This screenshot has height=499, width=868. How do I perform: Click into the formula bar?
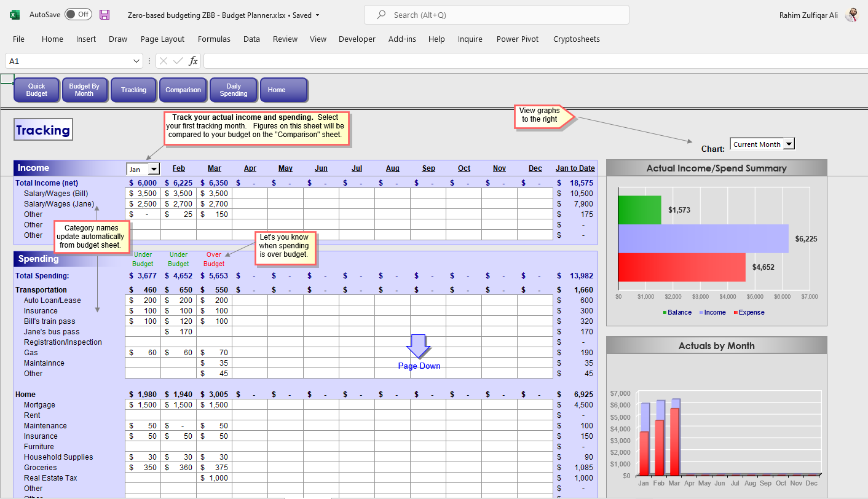click(x=535, y=61)
